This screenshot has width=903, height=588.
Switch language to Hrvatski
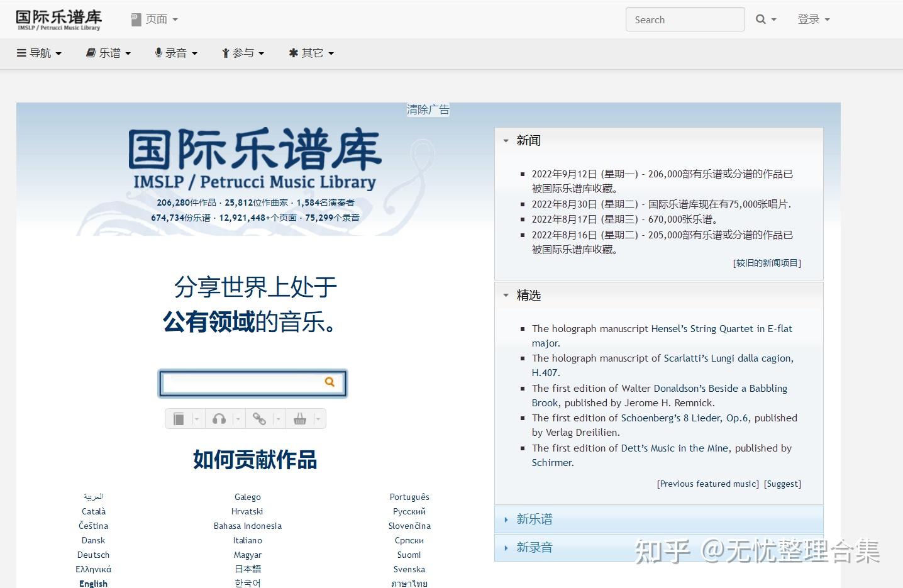pos(247,511)
